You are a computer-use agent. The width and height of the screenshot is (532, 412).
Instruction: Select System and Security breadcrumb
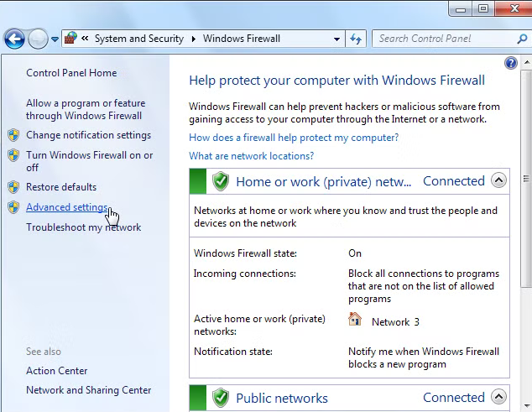tap(139, 39)
